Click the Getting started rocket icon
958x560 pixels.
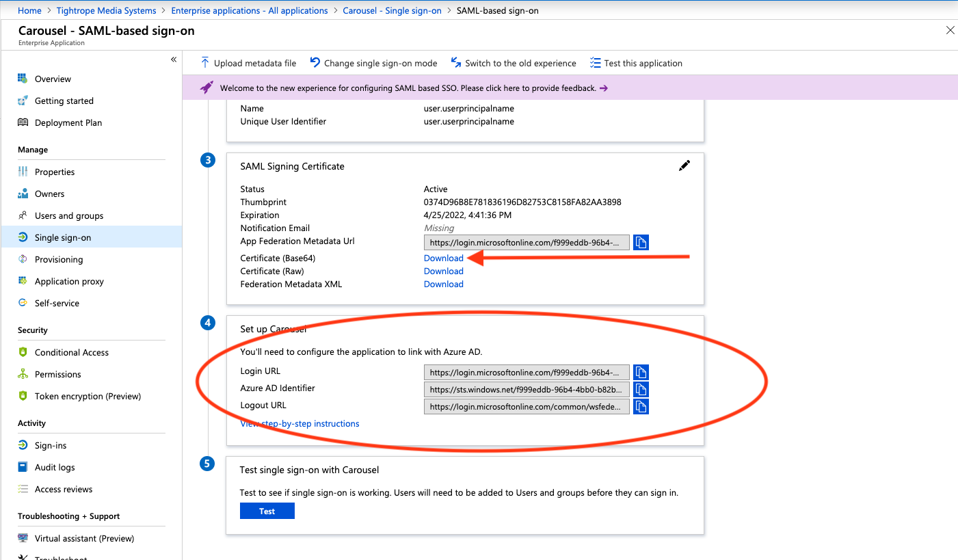(23, 101)
